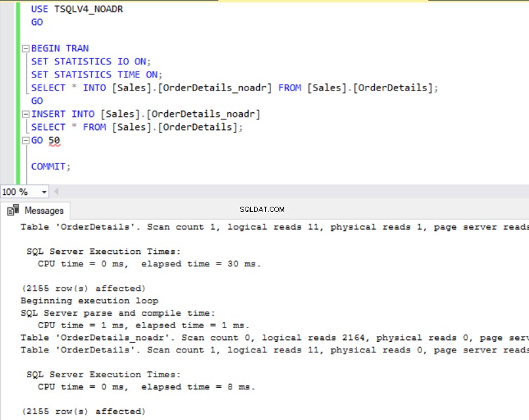Click 'SQL Server parse and compile time:' message

click(x=117, y=313)
